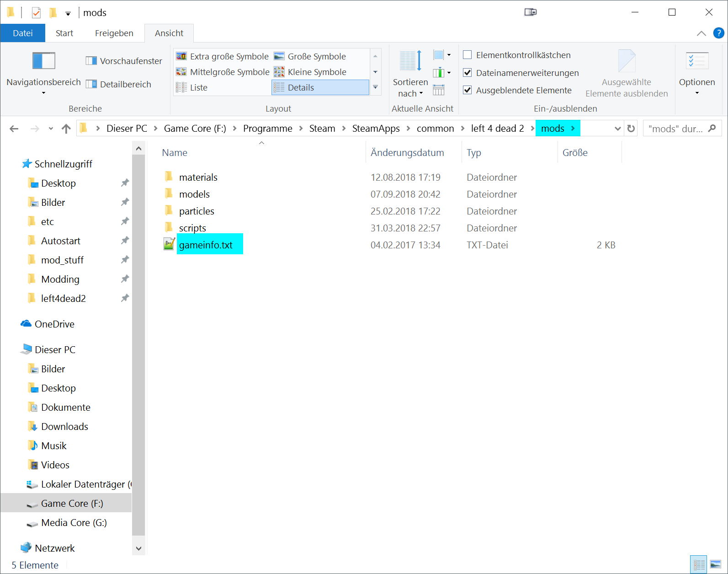Toggle the Vorschaufenster preview pane

pyautogui.click(x=124, y=61)
